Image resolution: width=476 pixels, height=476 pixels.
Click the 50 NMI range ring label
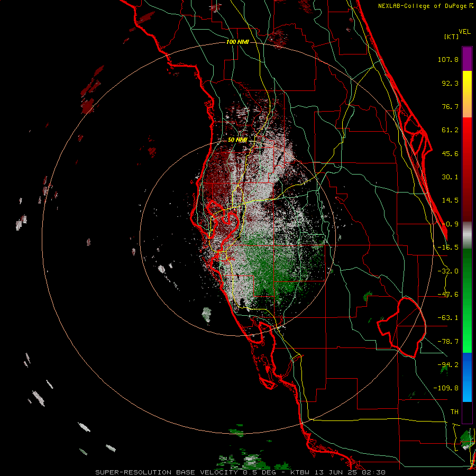pyautogui.click(x=237, y=140)
